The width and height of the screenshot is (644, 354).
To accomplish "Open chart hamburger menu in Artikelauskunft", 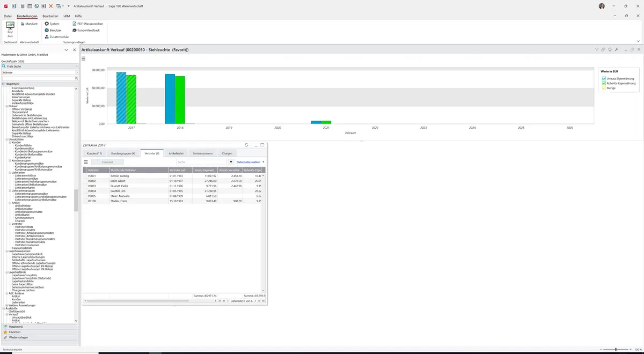I will click(84, 58).
